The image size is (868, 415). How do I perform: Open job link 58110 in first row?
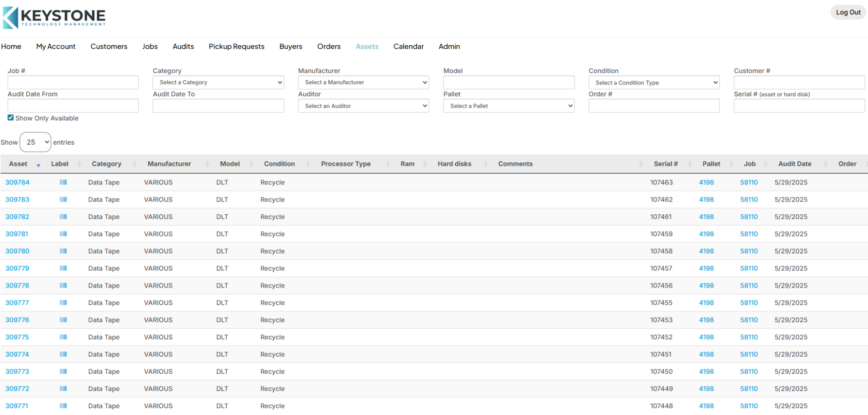point(749,183)
